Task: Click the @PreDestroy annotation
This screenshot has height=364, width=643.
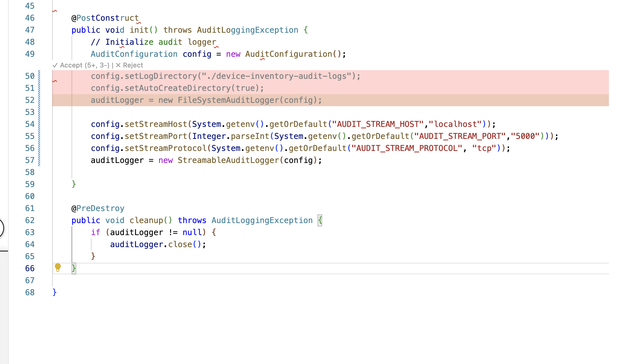Action: [98, 208]
